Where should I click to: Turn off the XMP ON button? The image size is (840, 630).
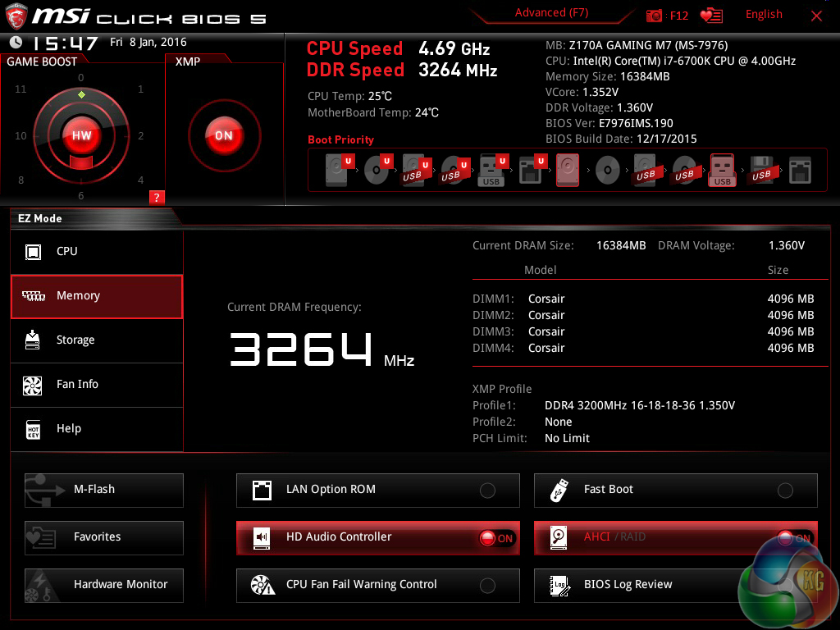click(224, 135)
